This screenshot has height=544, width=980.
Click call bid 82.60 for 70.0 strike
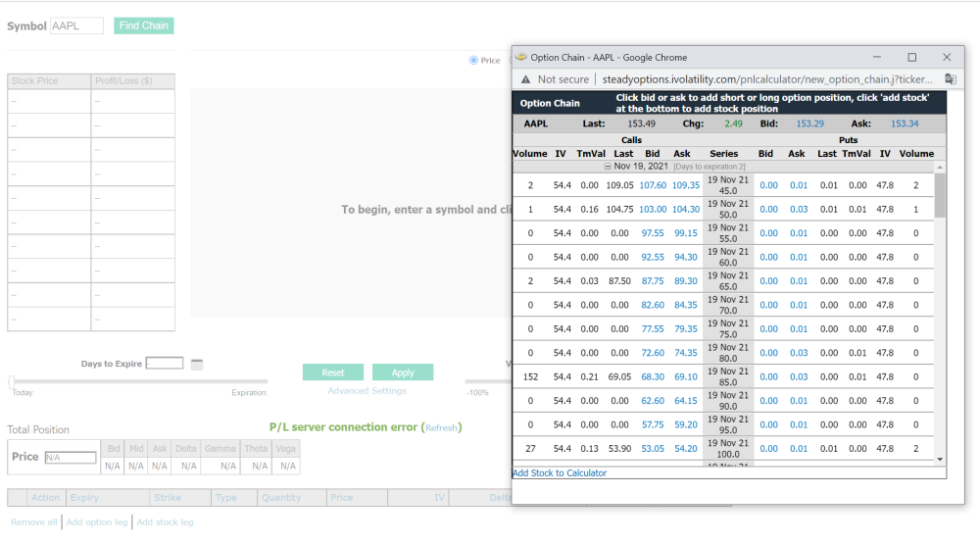653,305
